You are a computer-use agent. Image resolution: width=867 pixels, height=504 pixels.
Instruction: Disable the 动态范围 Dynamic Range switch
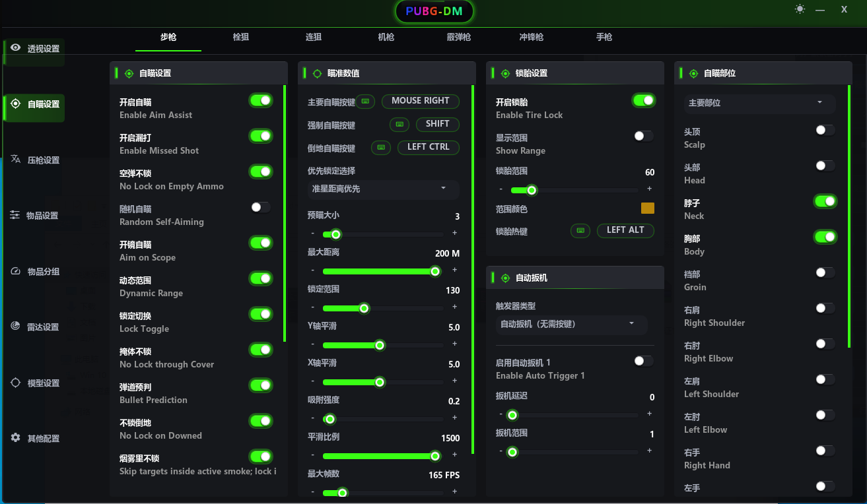[261, 278]
